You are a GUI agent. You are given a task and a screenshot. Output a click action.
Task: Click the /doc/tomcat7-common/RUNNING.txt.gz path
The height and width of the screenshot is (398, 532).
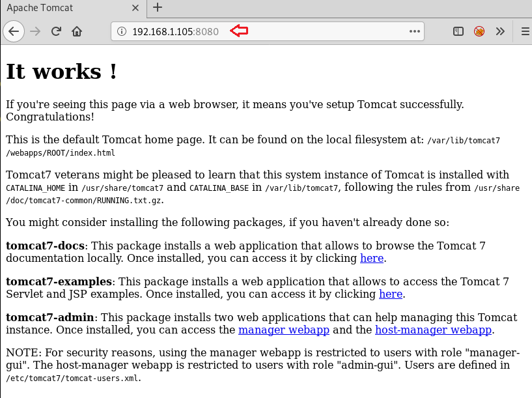tap(83, 201)
